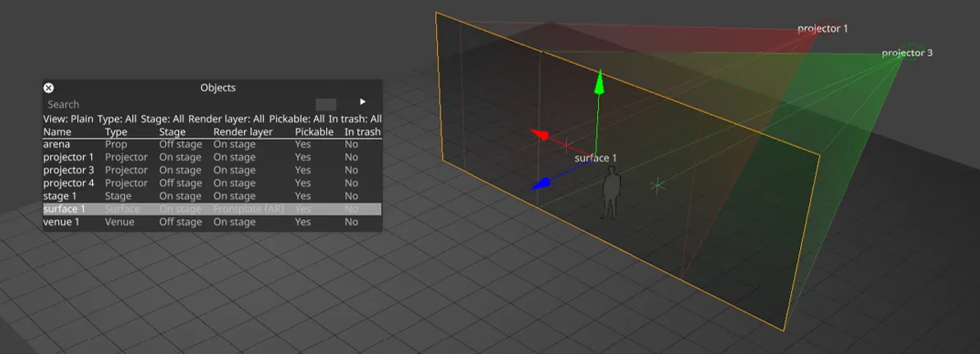This screenshot has height=354, width=980.
Task: Click the surface 1 label in viewport
Action: (x=596, y=159)
